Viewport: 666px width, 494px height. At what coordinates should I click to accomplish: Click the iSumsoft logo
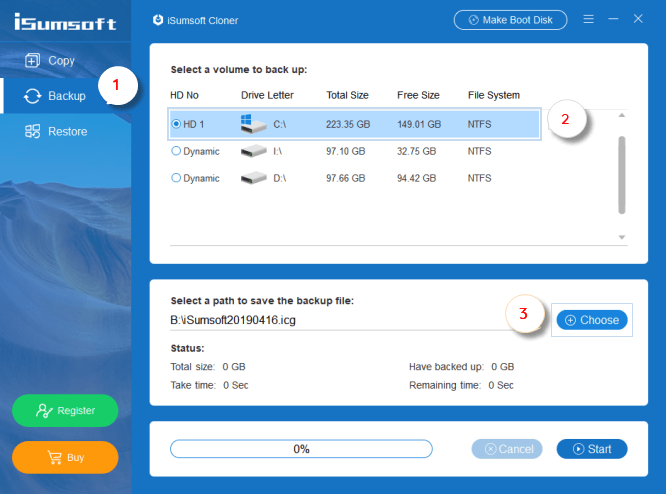click(x=65, y=22)
